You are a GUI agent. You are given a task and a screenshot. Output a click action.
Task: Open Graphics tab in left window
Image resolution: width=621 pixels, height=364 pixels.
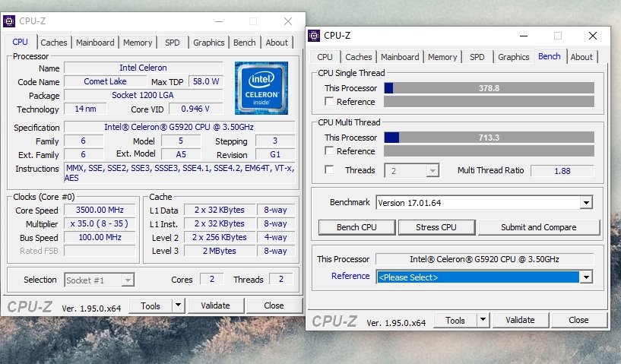pyautogui.click(x=209, y=43)
